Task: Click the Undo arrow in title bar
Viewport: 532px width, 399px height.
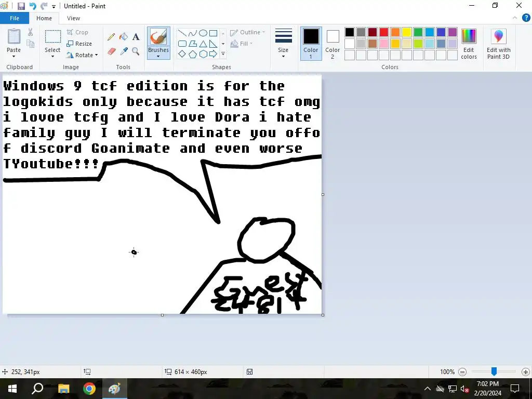Action: coord(33,6)
